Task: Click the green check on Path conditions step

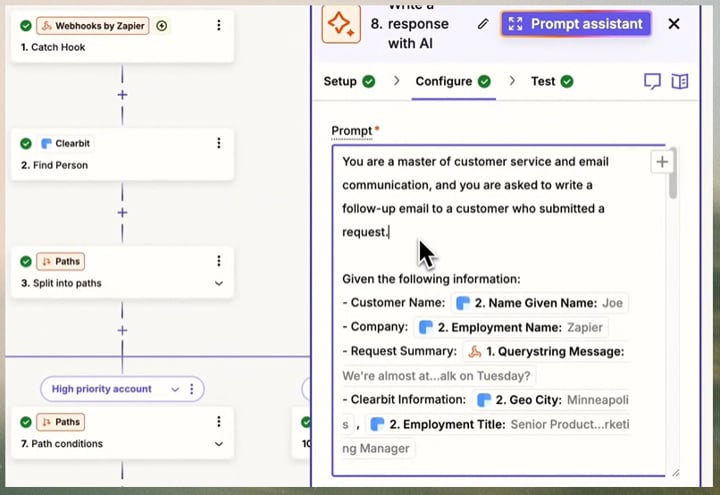Action: [26, 422]
